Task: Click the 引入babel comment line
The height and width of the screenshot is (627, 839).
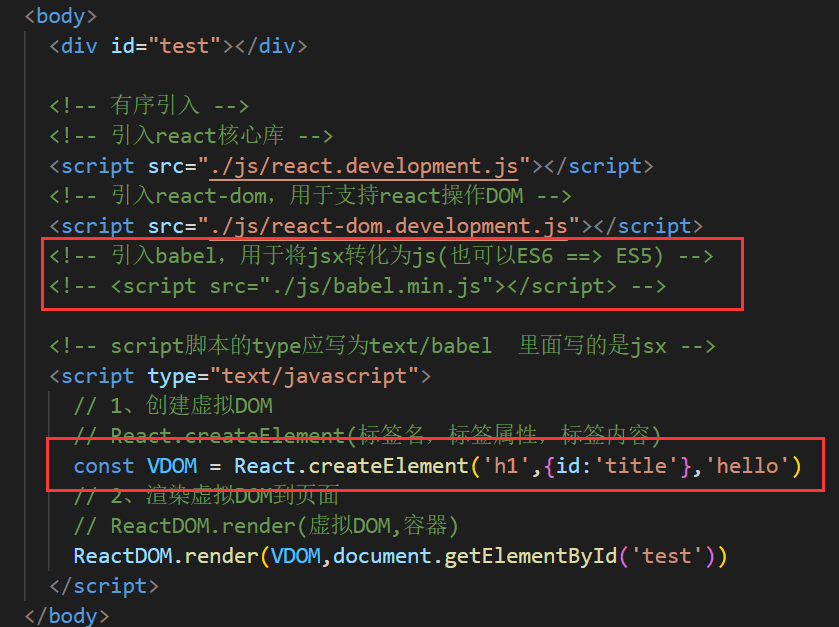Action: [x=380, y=256]
